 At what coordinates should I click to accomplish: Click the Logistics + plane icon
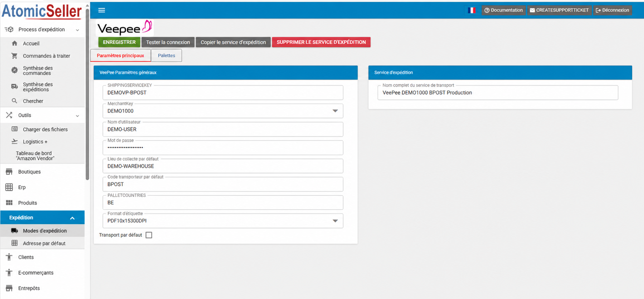pyautogui.click(x=14, y=141)
